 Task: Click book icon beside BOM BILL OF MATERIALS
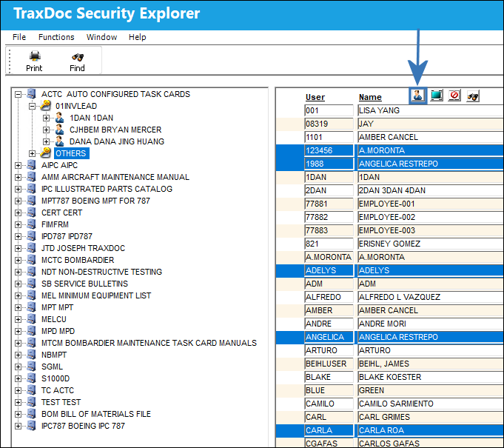tap(31, 414)
